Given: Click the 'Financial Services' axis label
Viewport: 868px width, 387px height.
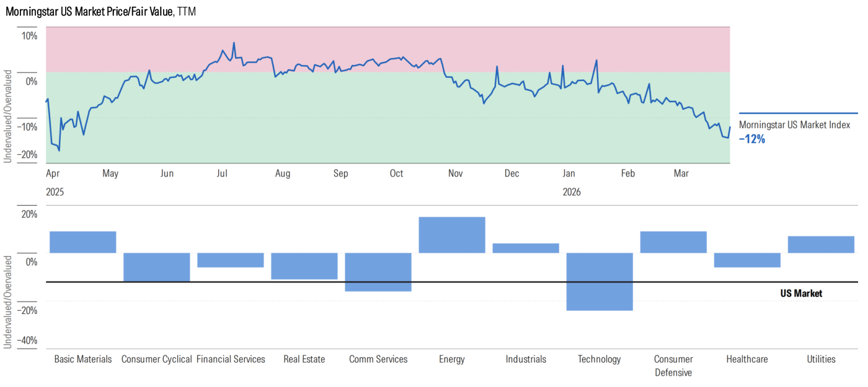Looking at the screenshot, I should [x=231, y=359].
